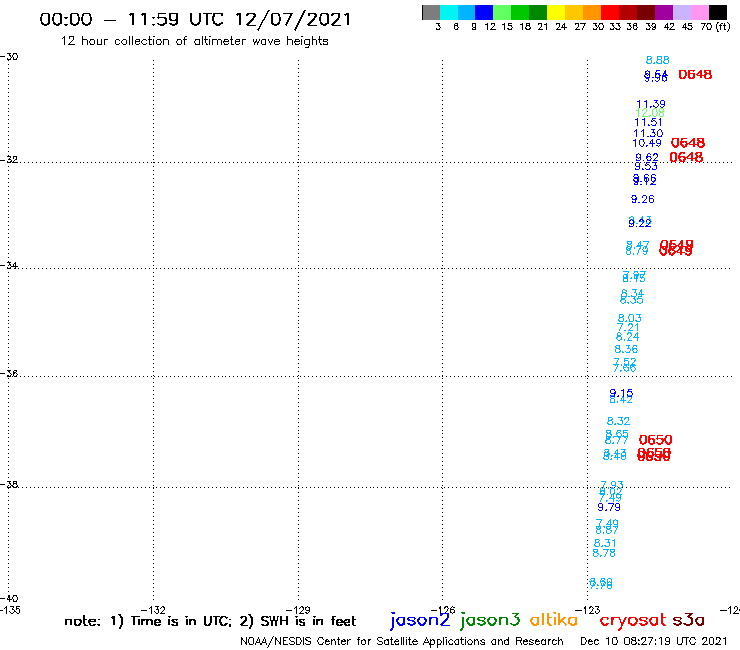
Task: Click the green wave height value 12.08
Action: (x=650, y=113)
